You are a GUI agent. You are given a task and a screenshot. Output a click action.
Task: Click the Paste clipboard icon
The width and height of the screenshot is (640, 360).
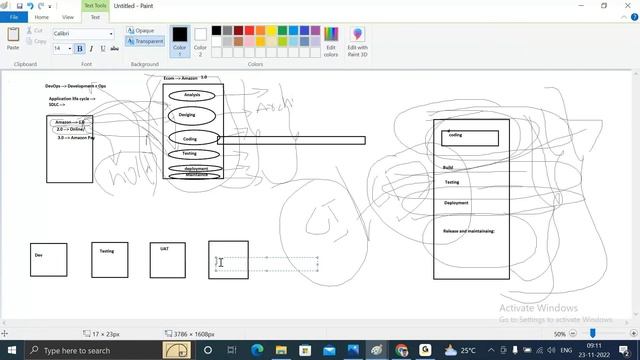13,34
